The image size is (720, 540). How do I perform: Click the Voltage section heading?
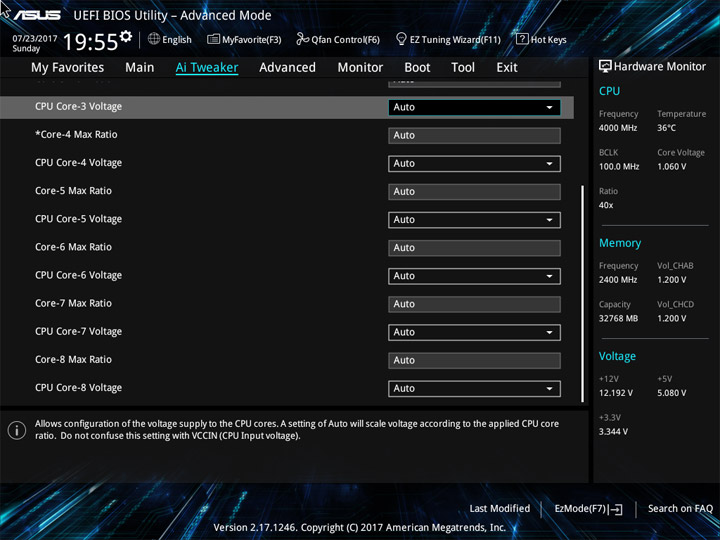coord(617,356)
